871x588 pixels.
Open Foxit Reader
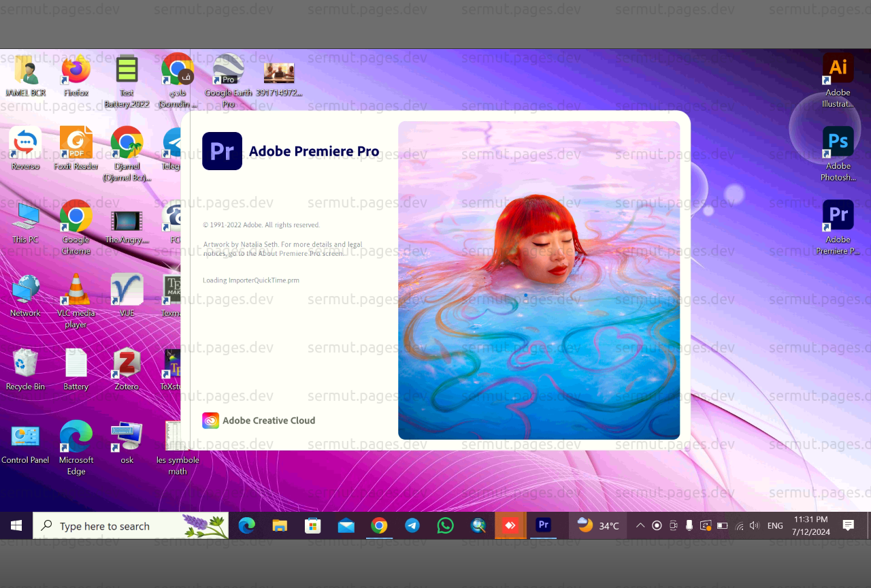76,142
